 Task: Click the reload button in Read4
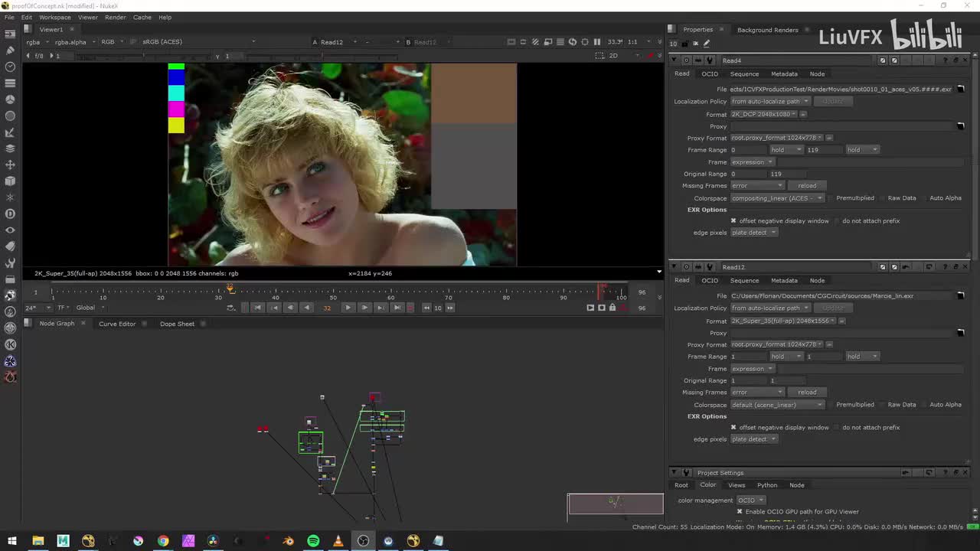[807, 186]
